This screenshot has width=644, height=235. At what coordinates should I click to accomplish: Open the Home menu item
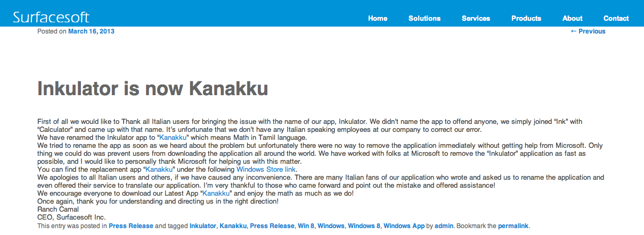tap(378, 18)
